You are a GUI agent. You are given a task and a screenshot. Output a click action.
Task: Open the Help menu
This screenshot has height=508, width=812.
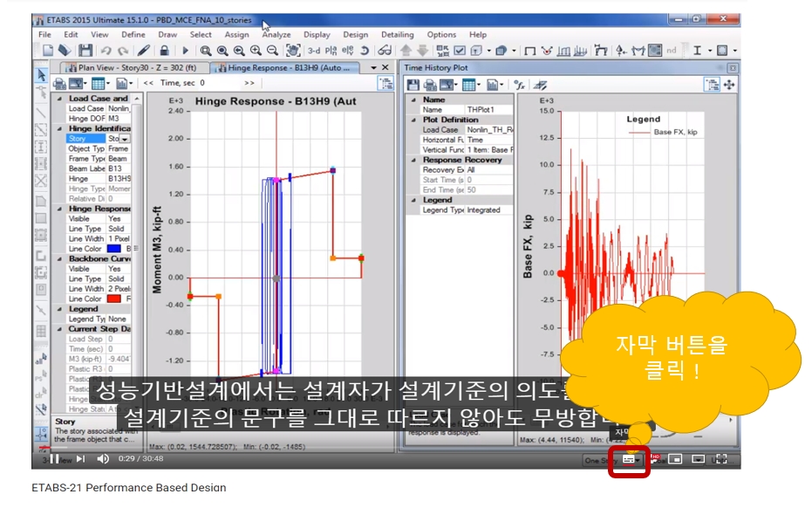pos(477,35)
